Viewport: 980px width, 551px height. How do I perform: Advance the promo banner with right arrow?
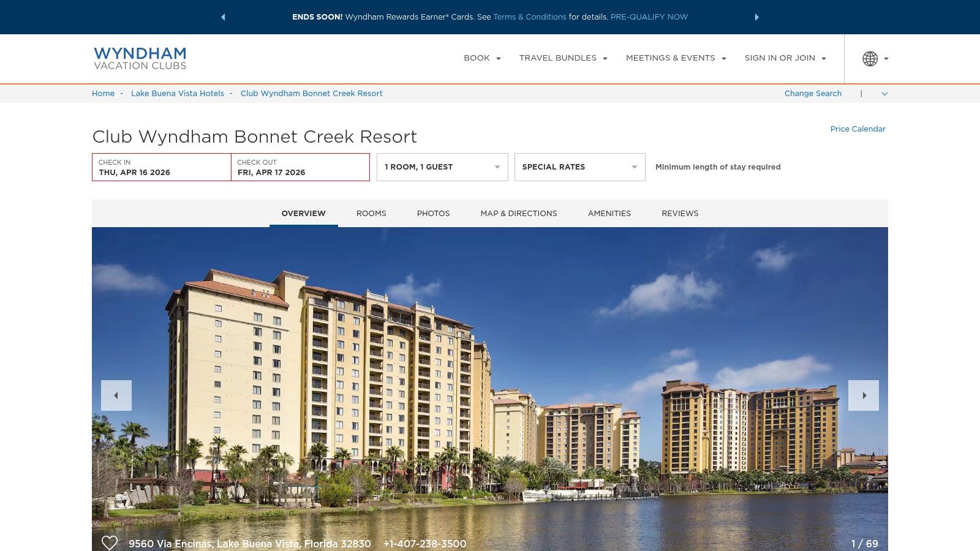tap(758, 17)
